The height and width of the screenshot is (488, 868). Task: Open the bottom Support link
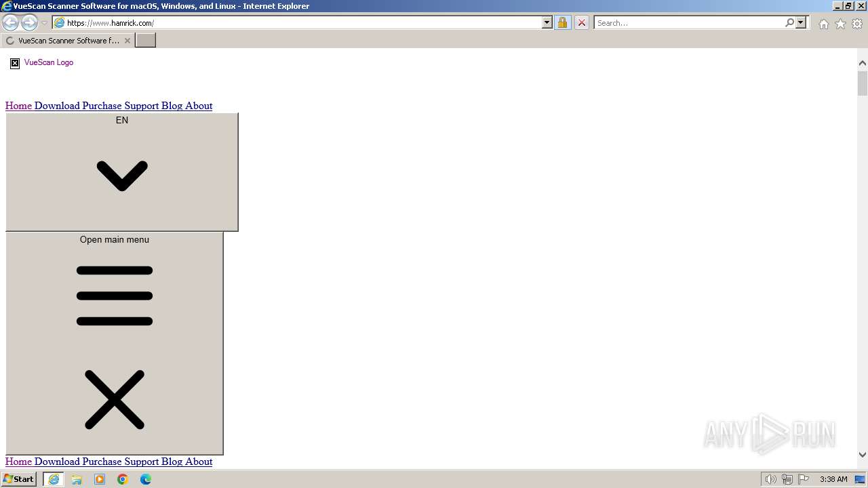tap(141, 462)
